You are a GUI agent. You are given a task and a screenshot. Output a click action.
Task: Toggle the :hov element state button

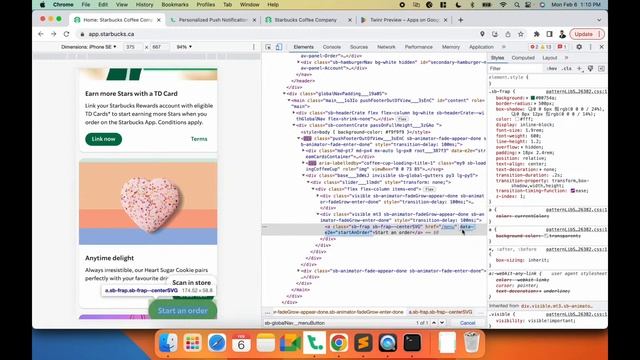(552, 69)
